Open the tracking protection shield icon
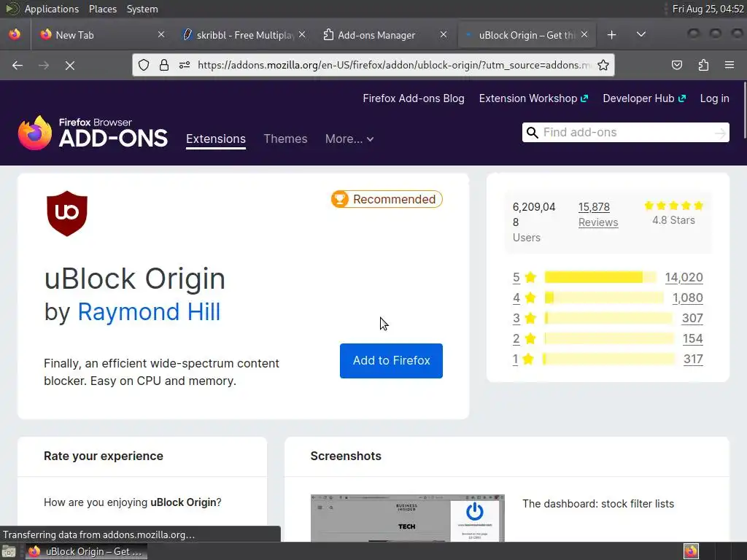The height and width of the screenshot is (560, 747). 144,65
